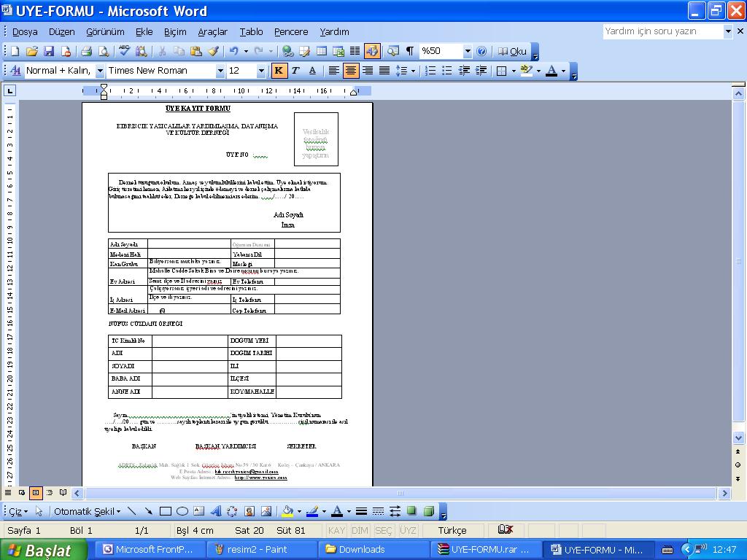Screen dimensions: 747x560
Task: Undo the last action
Action: [x=233, y=51]
